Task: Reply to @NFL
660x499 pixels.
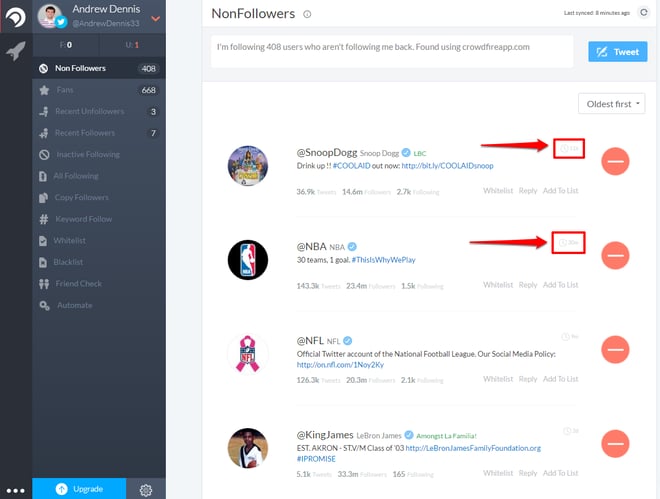Action: coord(528,379)
